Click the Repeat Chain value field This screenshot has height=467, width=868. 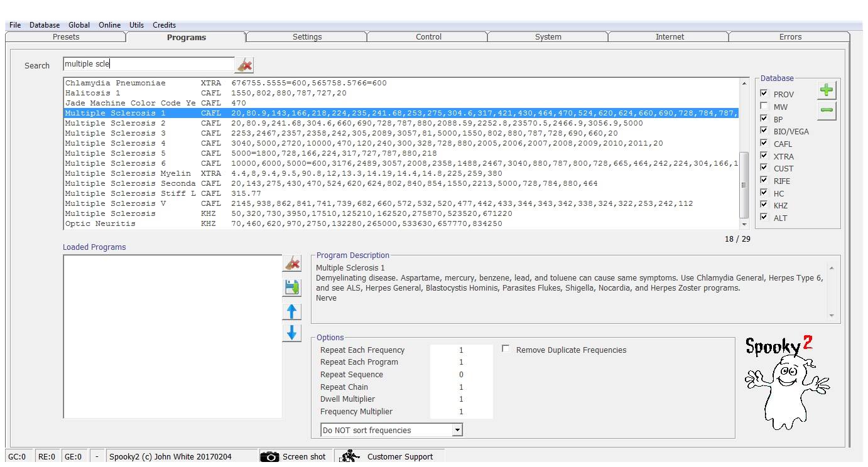[461, 387]
